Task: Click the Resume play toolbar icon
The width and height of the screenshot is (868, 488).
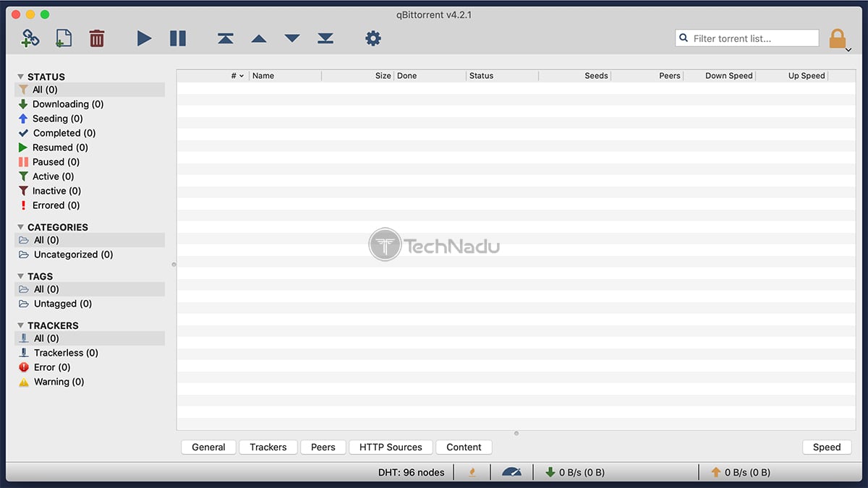Action: pos(144,38)
